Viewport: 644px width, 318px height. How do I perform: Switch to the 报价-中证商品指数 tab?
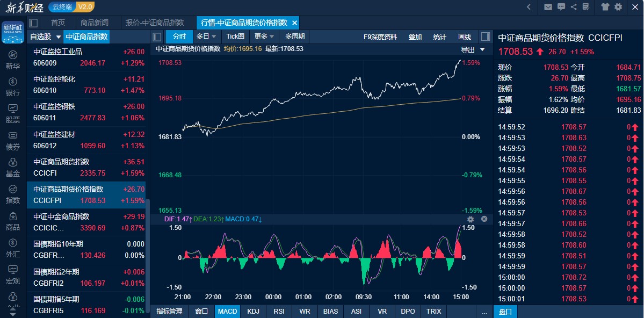pos(155,23)
